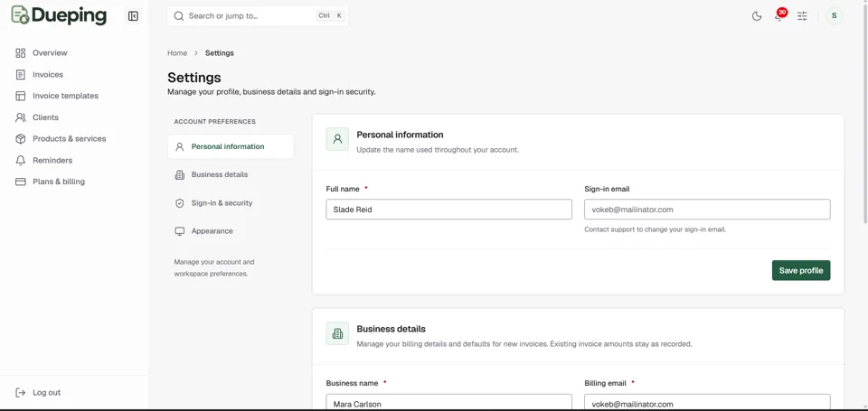Select Personal information preferences tab
The height and width of the screenshot is (411, 868).
pos(231,147)
